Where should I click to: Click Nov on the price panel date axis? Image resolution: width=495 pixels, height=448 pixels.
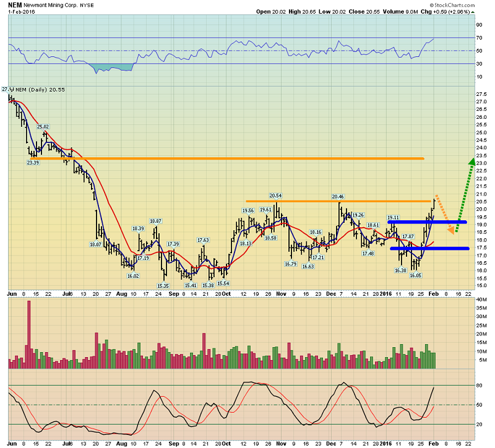281,294
